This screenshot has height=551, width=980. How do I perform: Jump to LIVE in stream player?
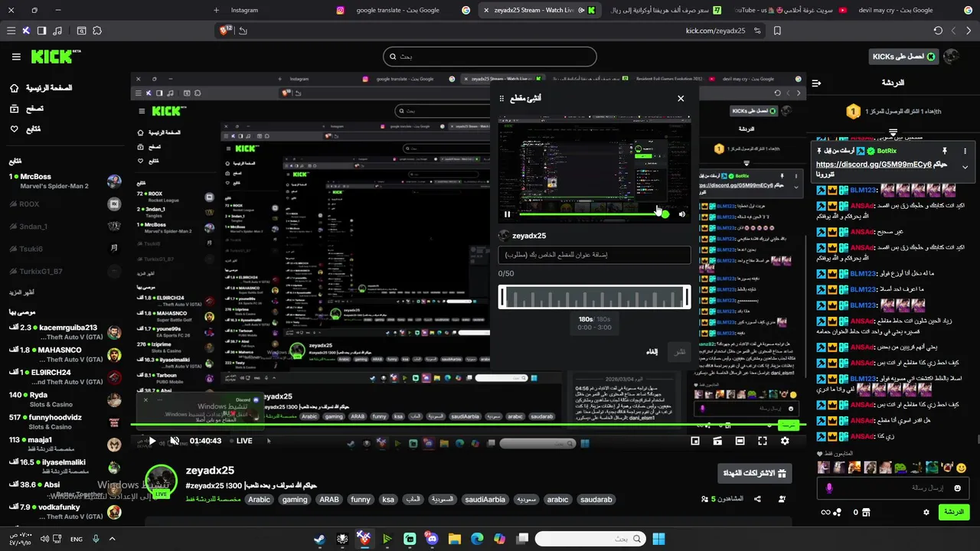(x=244, y=441)
